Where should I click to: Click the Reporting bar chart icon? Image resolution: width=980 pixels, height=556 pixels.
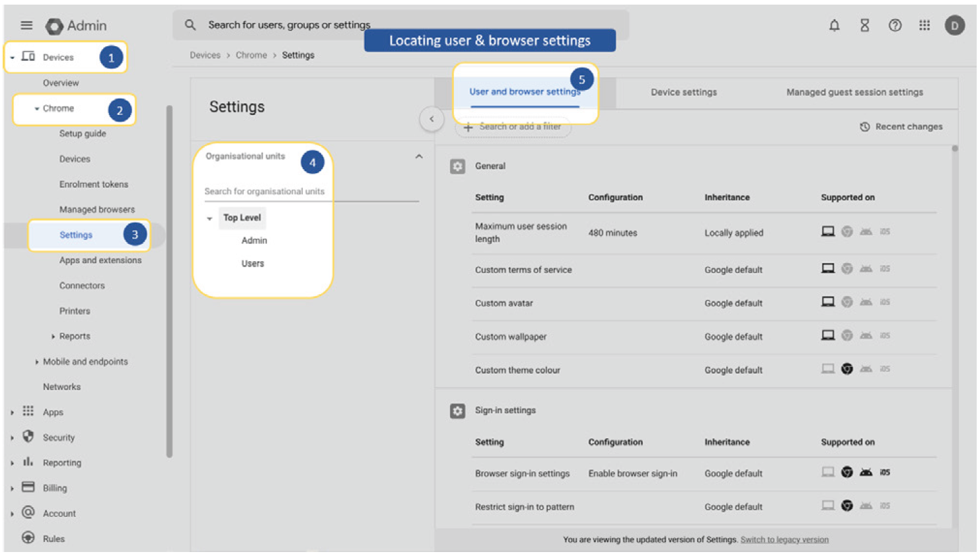(x=28, y=461)
